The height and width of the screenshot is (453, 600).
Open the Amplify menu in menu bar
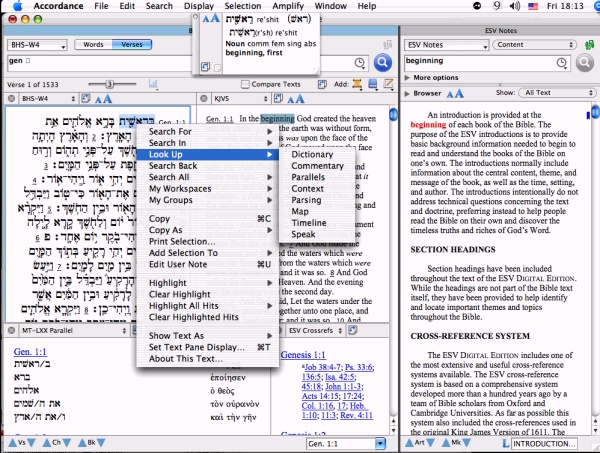point(288,6)
